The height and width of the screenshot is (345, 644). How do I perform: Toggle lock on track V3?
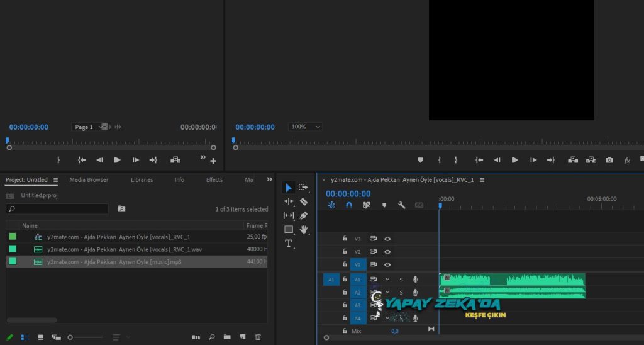(345, 239)
